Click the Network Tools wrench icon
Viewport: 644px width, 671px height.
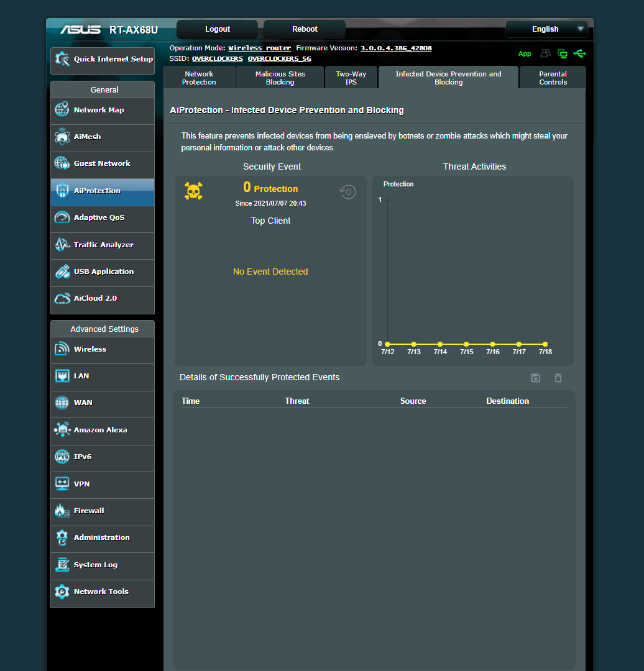[x=62, y=591]
